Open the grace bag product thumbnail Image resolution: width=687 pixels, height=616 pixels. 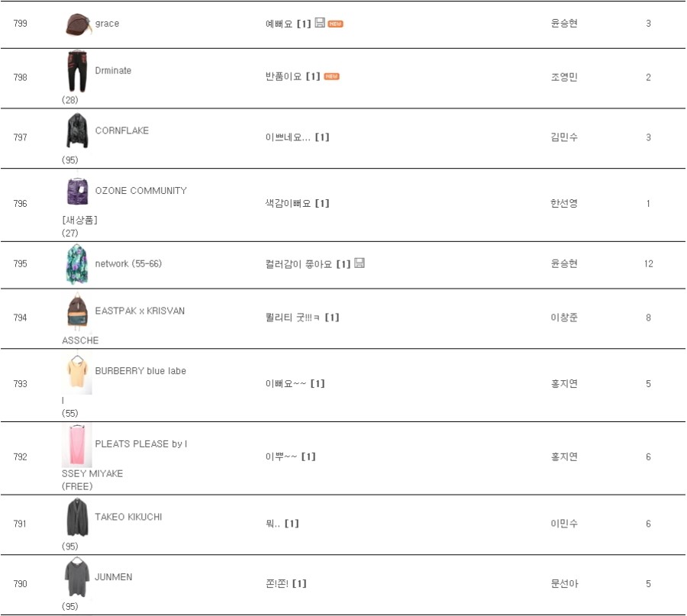coord(77,24)
